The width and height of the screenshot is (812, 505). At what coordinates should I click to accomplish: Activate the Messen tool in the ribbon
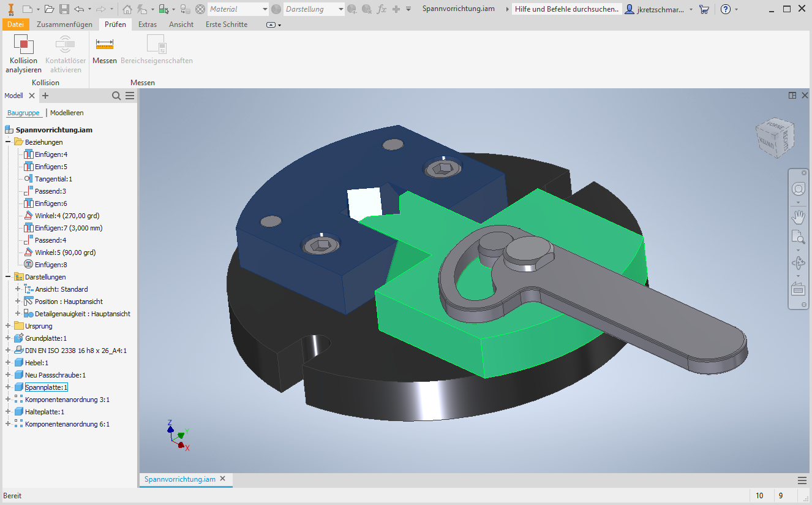tap(104, 52)
